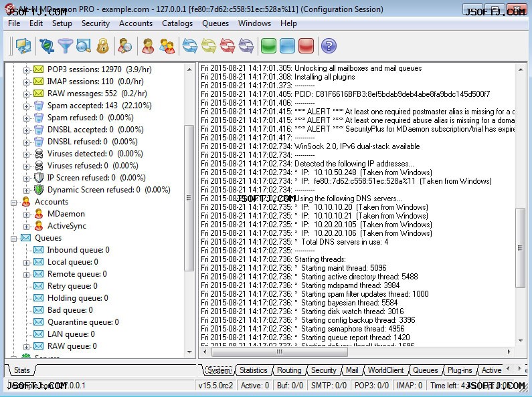Expand the IMAP sessions node
This screenshot has height=397, width=532.
point(26,82)
